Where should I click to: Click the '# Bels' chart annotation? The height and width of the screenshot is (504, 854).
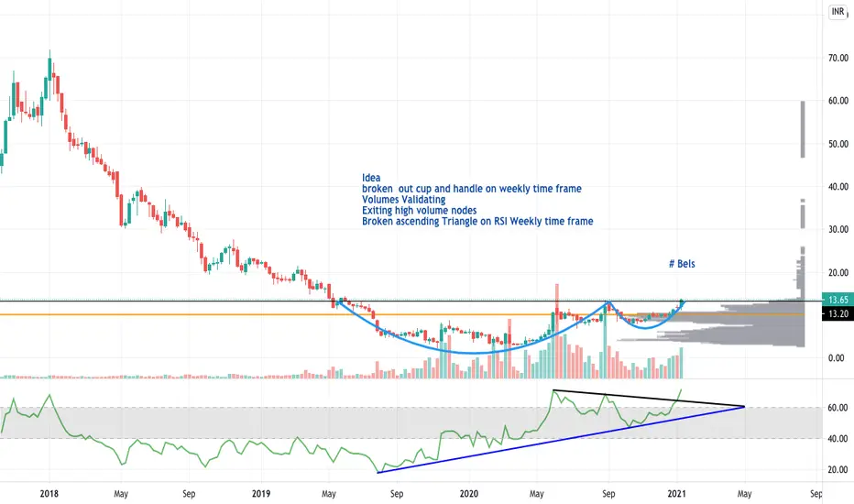pyautogui.click(x=682, y=264)
